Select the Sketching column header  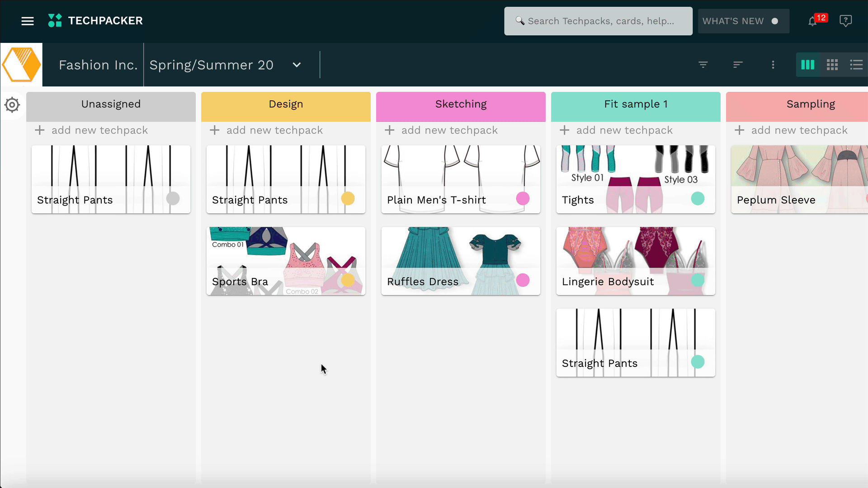tap(461, 104)
